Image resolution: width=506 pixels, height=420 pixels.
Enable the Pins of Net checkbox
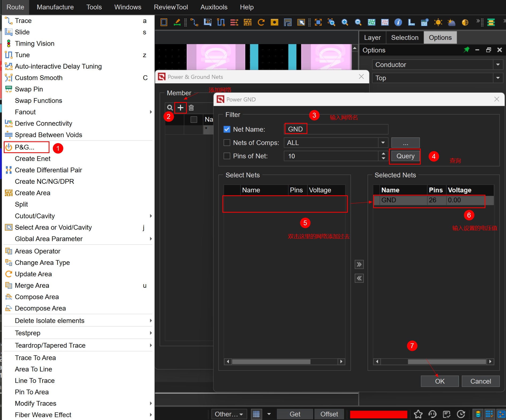pos(227,156)
